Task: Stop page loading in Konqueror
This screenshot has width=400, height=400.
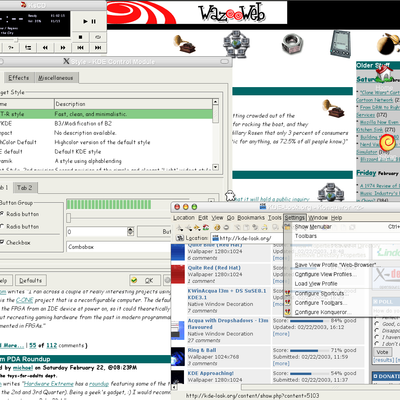Action: point(226,228)
